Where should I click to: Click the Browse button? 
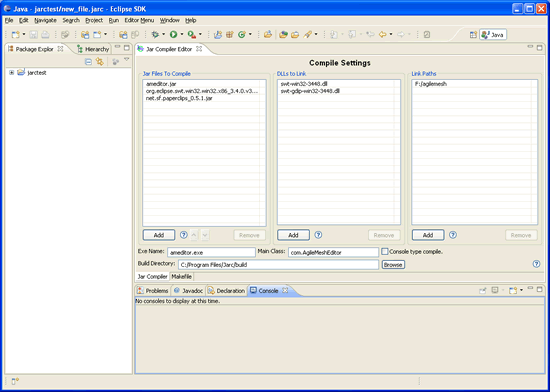393,265
